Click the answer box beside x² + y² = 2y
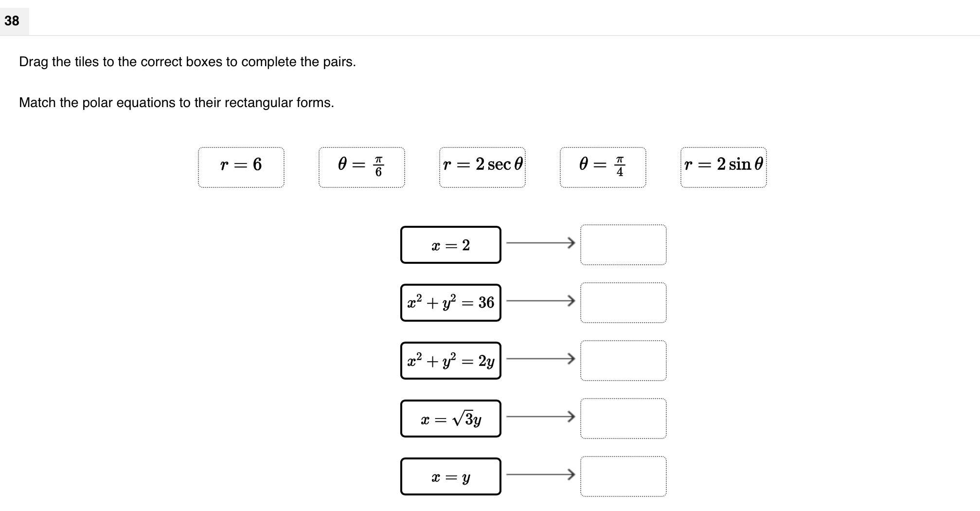Viewport: 980px width, 511px height. click(624, 360)
